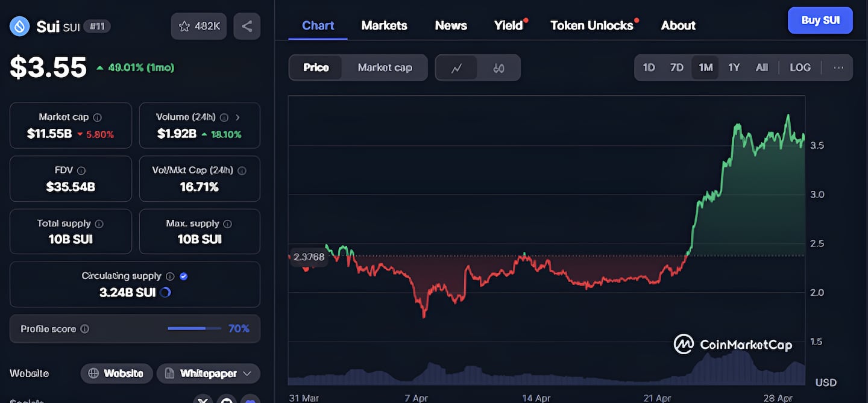Image resolution: width=868 pixels, height=403 pixels.
Task: Click the 3.0 y-axis label
Action: [817, 195]
